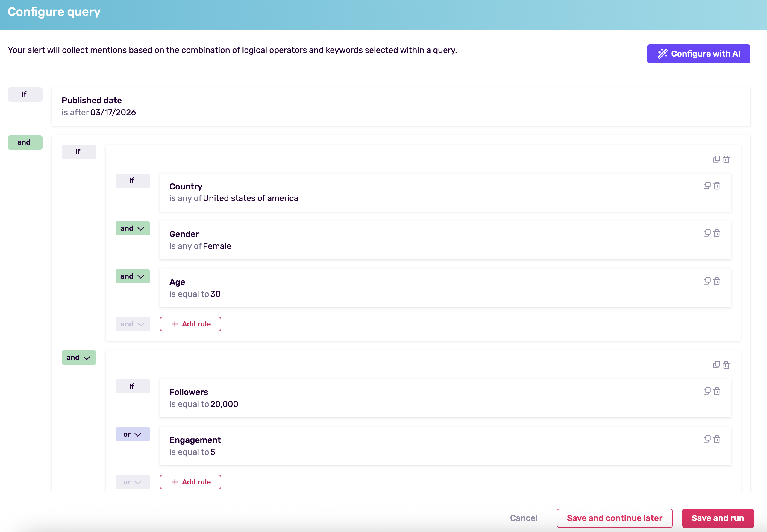Add rule below the Engagement condition
The image size is (767, 532).
tap(190, 482)
